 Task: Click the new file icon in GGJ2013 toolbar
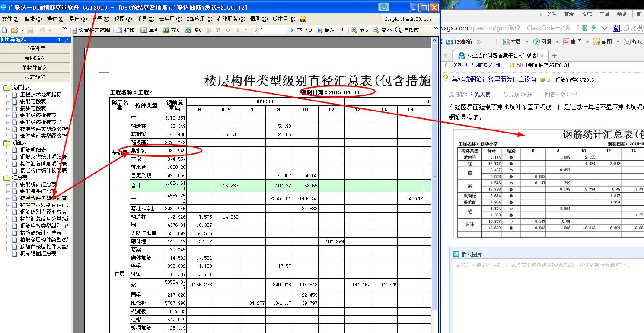[4, 30]
